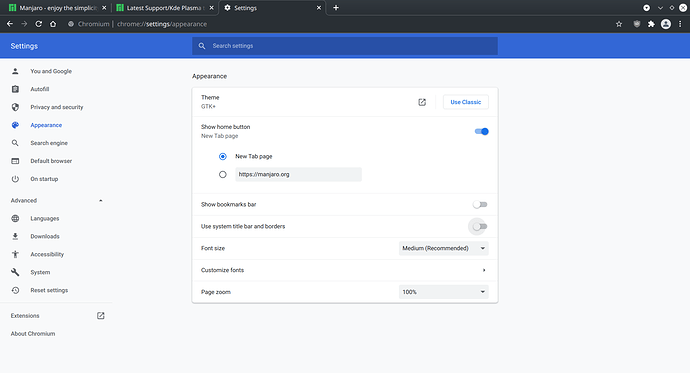The image size is (690, 373).
Task: Open the Languages settings label
Action: pyautogui.click(x=45, y=219)
